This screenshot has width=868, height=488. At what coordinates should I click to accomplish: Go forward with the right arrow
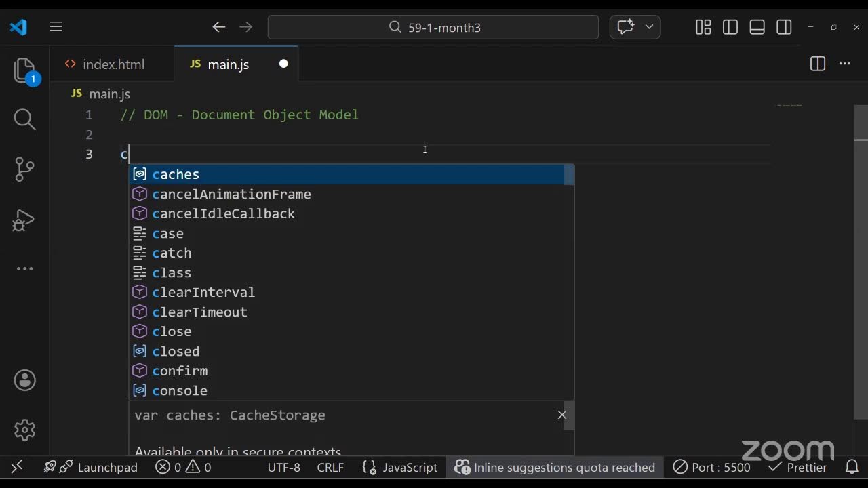[246, 27]
